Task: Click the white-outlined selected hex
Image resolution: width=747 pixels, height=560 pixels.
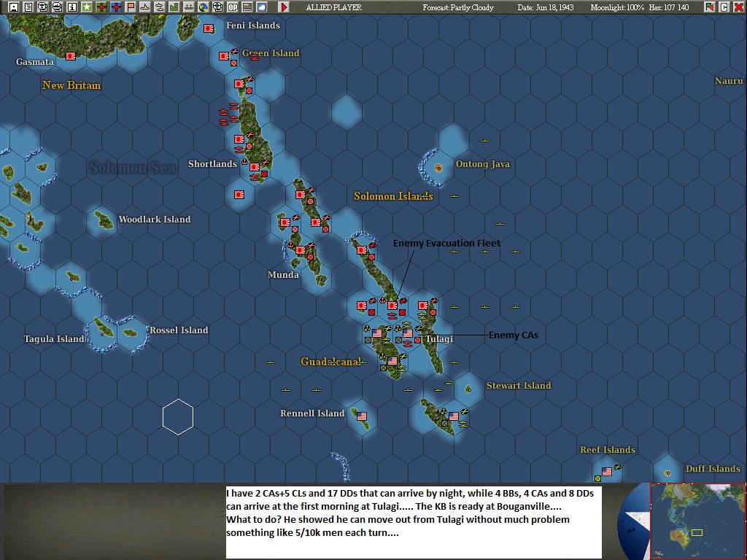Action: 178,417
